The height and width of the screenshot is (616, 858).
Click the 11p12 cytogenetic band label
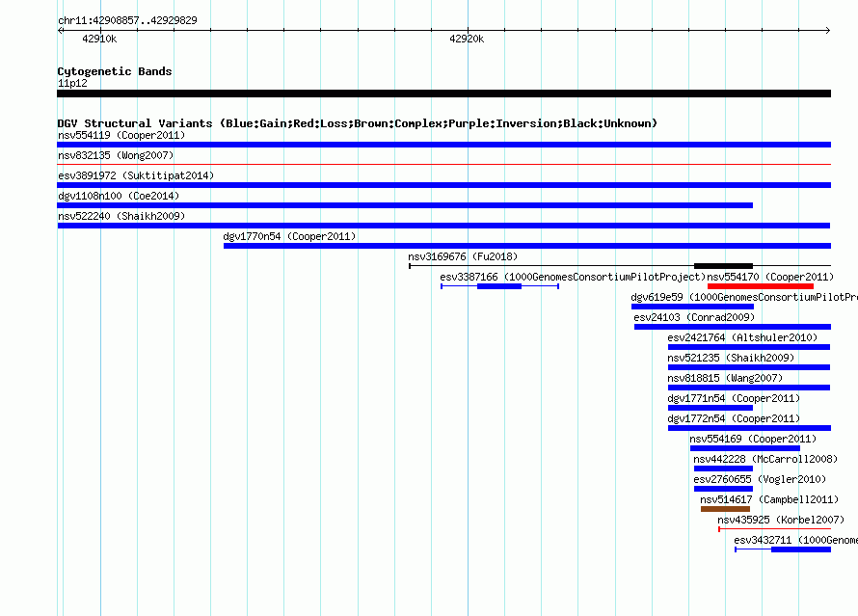[x=72, y=83]
